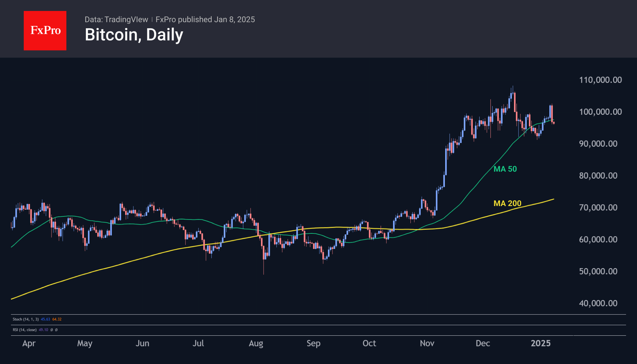Click the 2025 label on time axis

click(x=540, y=343)
